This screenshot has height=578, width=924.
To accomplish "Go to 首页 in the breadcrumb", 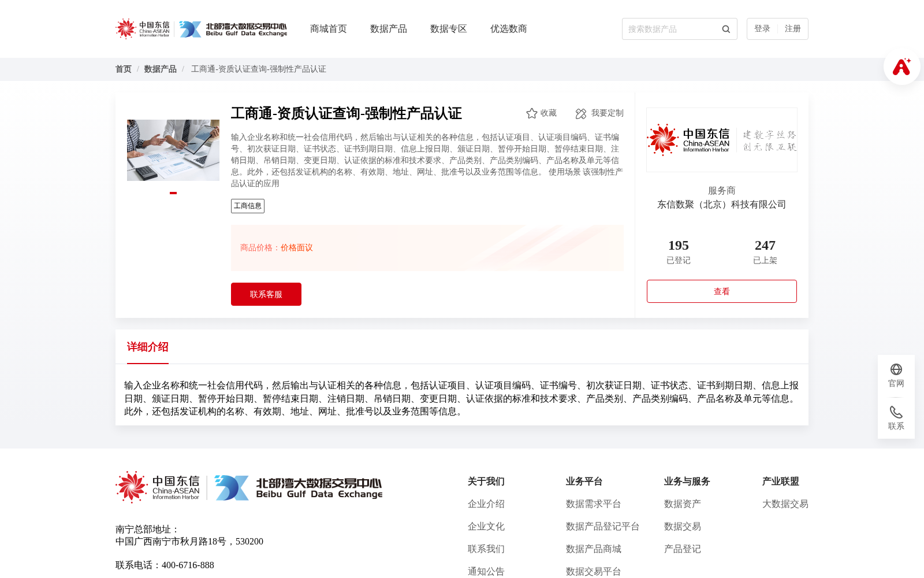I will (124, 69).
